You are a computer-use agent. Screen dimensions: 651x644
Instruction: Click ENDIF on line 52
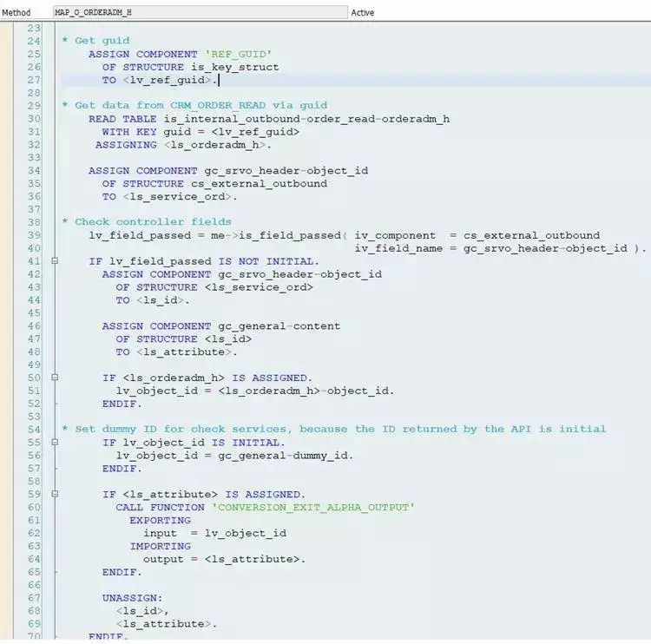point(122,404)
